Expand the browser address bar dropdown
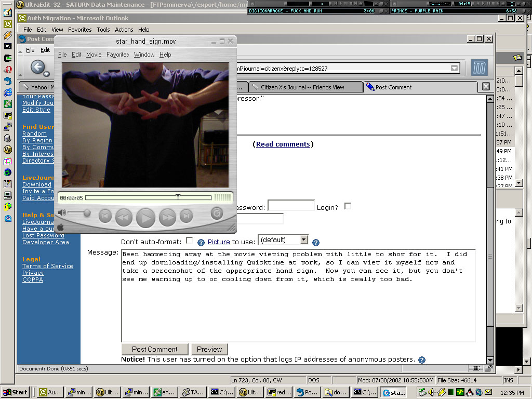This screenshot has width=532, height=399. (x=455, y=68)
